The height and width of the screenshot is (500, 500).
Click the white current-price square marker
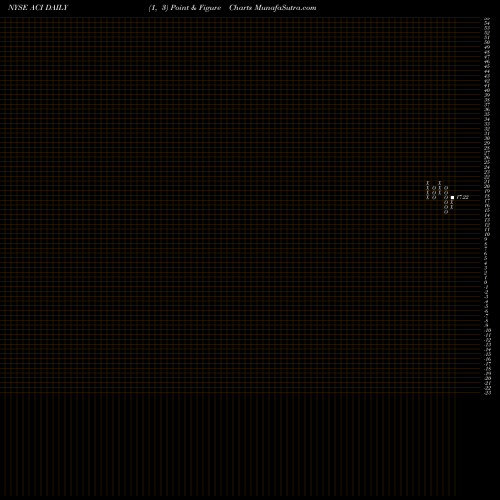[452, 197]
